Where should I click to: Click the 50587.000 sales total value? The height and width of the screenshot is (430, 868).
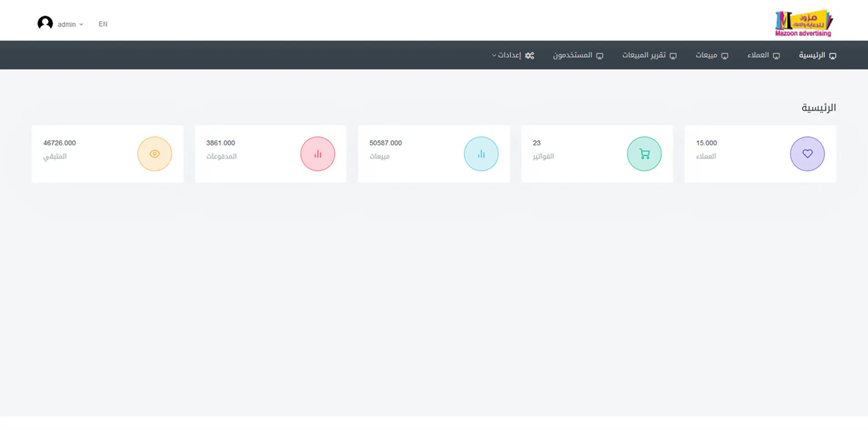coord(386,143)
